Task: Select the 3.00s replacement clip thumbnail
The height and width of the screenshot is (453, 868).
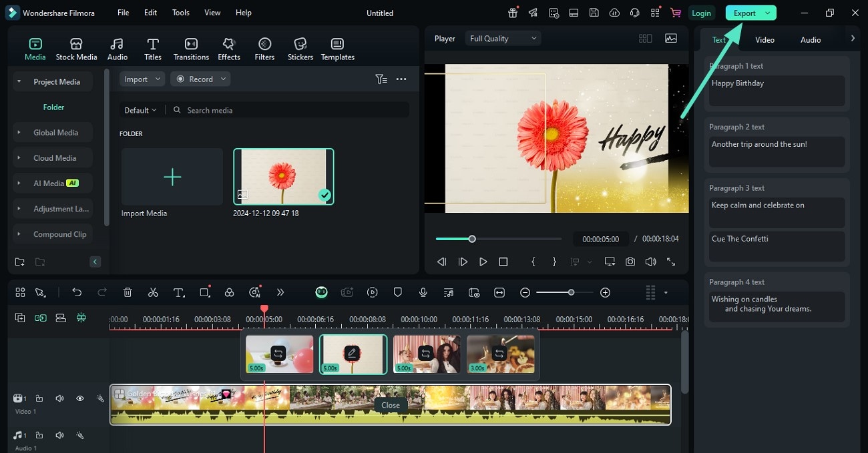Action: (x=500, y=354)
